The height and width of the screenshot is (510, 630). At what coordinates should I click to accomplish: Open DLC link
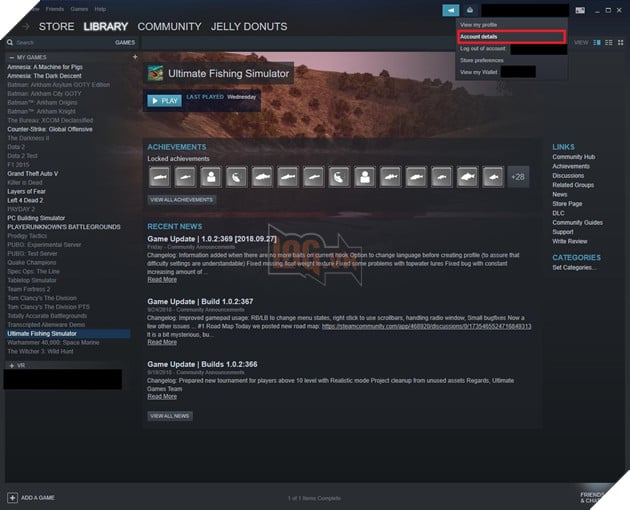558,213
